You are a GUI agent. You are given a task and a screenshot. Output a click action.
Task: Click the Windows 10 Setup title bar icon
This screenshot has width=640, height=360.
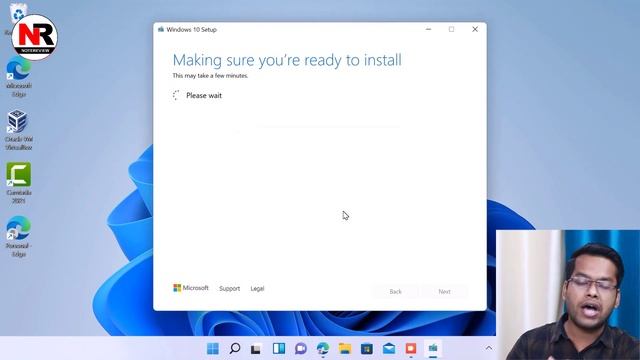161,29
